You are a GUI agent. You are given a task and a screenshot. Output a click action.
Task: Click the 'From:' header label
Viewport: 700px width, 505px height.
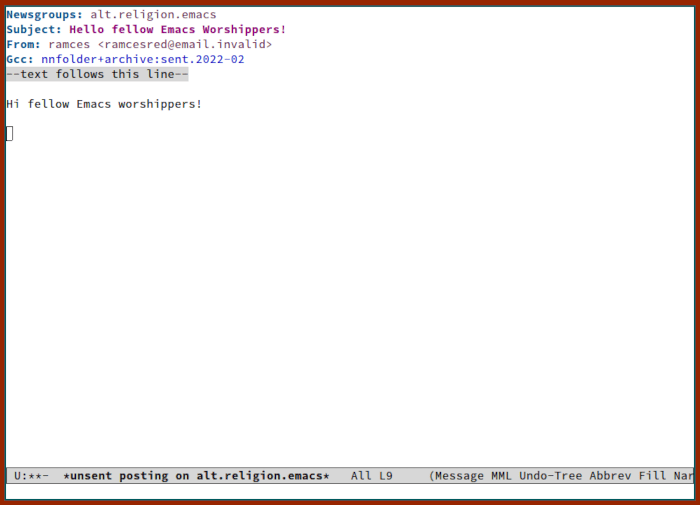click(23, 45)
